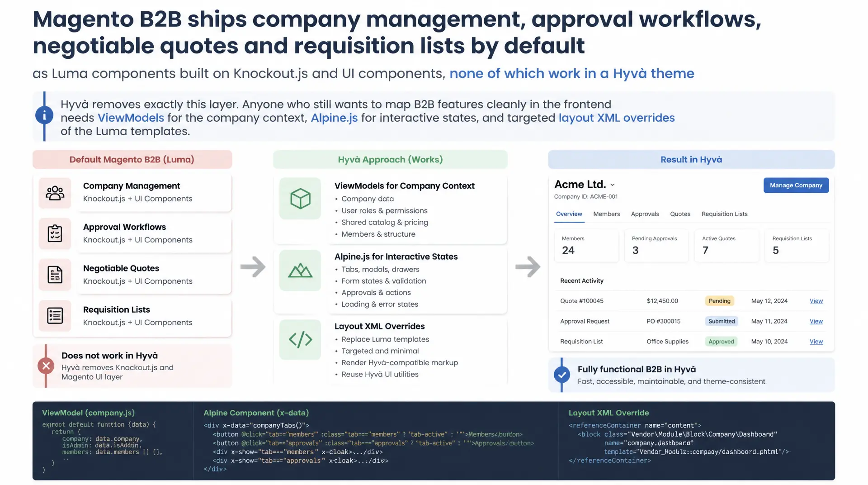Click the Approval Workflows card title

124,227
